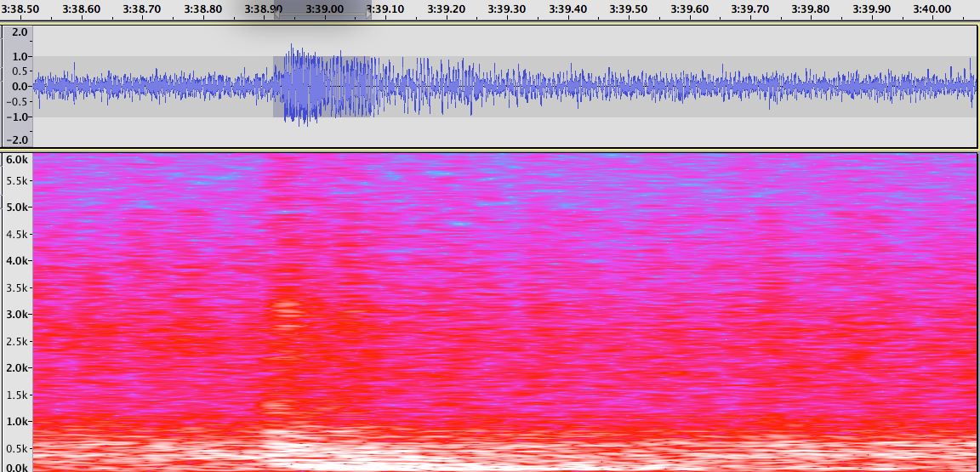Click the -1.0 label on the waveform amplitude scale
Image resolution: width=980 pixels, height=472 pixels.
pyautogui.click(x=19, y=117)
